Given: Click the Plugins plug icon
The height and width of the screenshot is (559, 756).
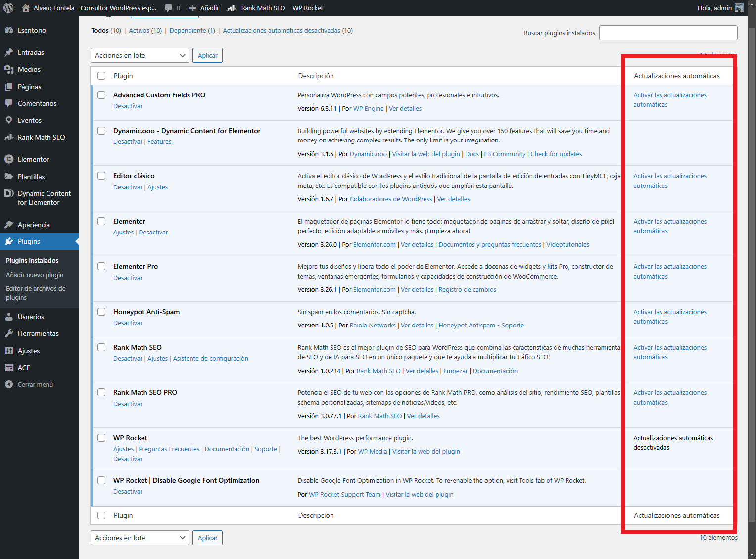Looking at the screenshot, I should click(x=9, y=241).
